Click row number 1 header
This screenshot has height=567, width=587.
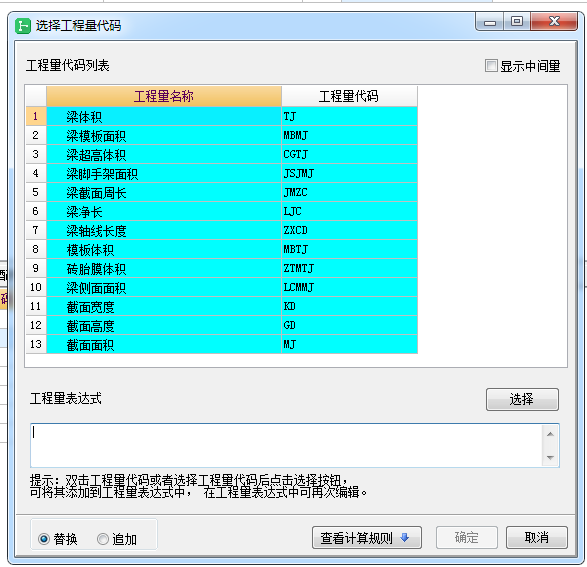click(x=36, y=116)
